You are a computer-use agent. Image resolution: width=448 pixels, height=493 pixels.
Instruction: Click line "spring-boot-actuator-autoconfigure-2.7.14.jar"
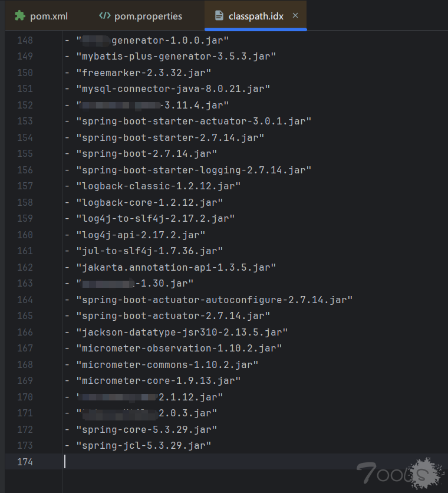point(214,300)
